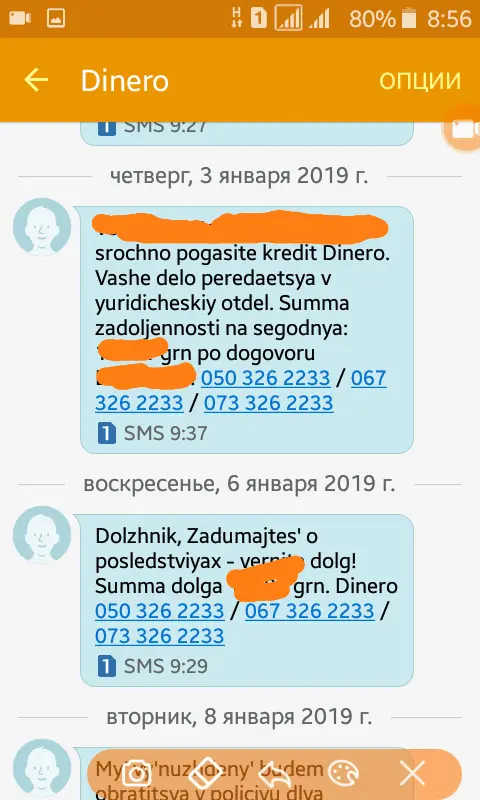Tap sender avatar beside the 6 января message
Screen dimensions: 480x800
(x=42, y=535)
